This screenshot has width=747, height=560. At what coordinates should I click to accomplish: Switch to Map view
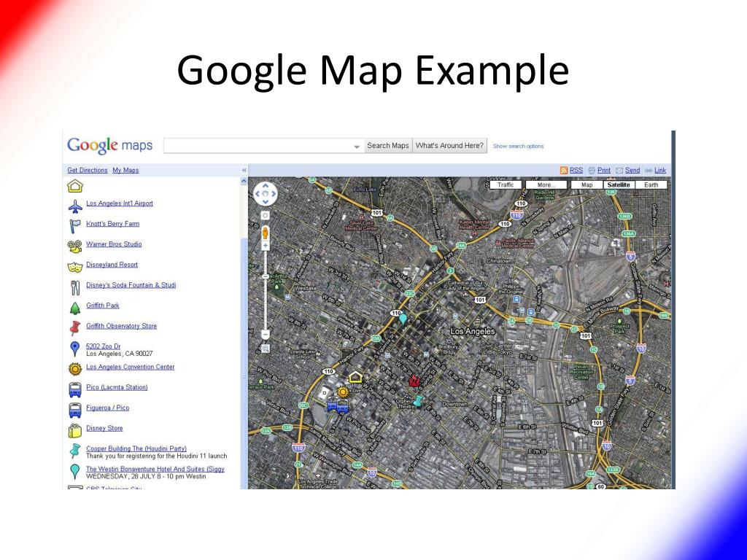[x=587, y=184]
